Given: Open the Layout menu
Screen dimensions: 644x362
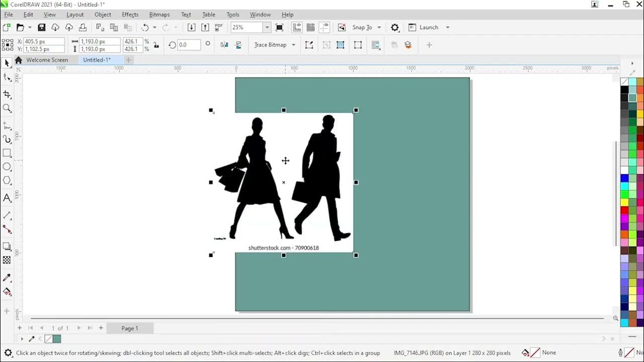Looking at the screenshot, I should [x=75, y=15].
